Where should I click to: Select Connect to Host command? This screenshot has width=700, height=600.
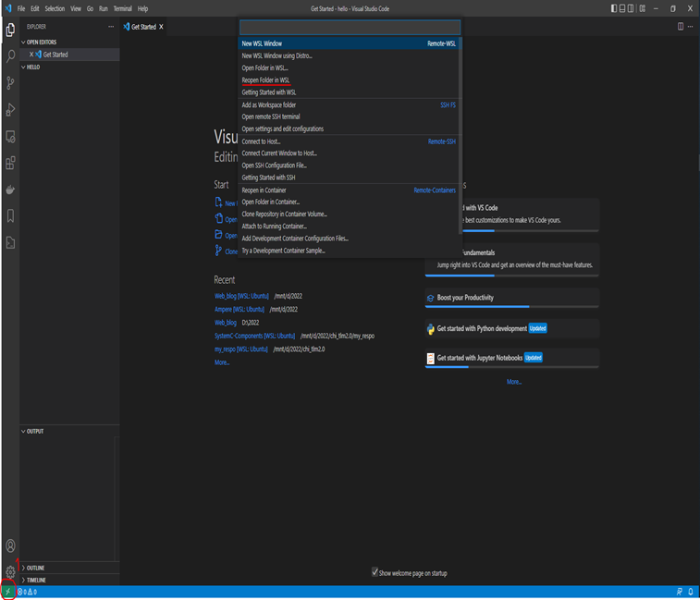pyautogui.click(x=349, y=141)
